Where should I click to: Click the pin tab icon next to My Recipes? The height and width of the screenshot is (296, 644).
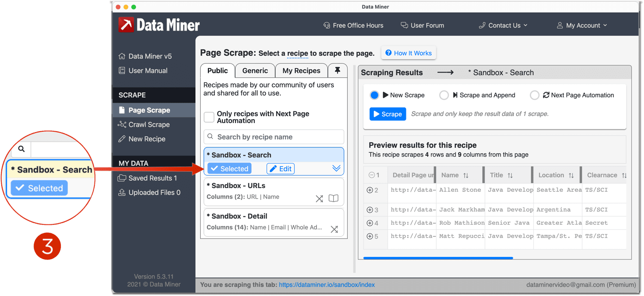tap(337, 70)
